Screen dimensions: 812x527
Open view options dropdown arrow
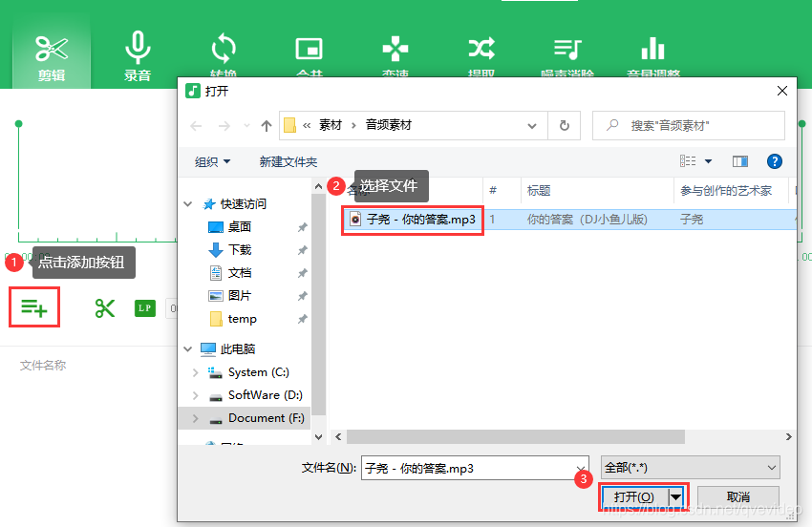click(x=709, y=161)
